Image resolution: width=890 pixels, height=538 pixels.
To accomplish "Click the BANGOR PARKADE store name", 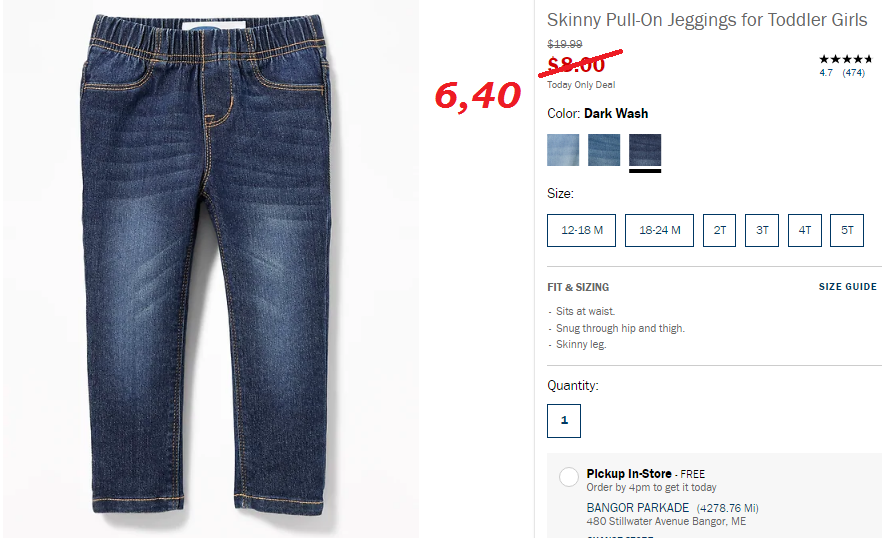I will pos(637,508).
